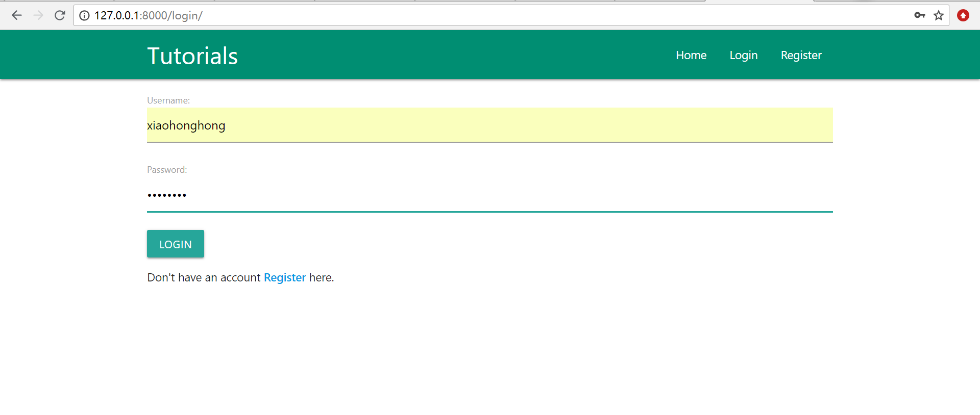Follow the Register link below form
This screenshot has width=980, height=415.
click(x=285, y=277)
